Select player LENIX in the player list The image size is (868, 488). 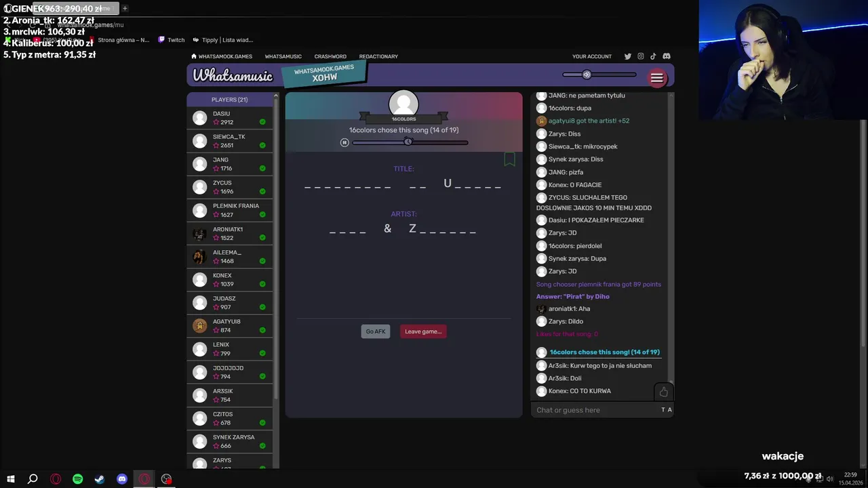click(230, 349)
